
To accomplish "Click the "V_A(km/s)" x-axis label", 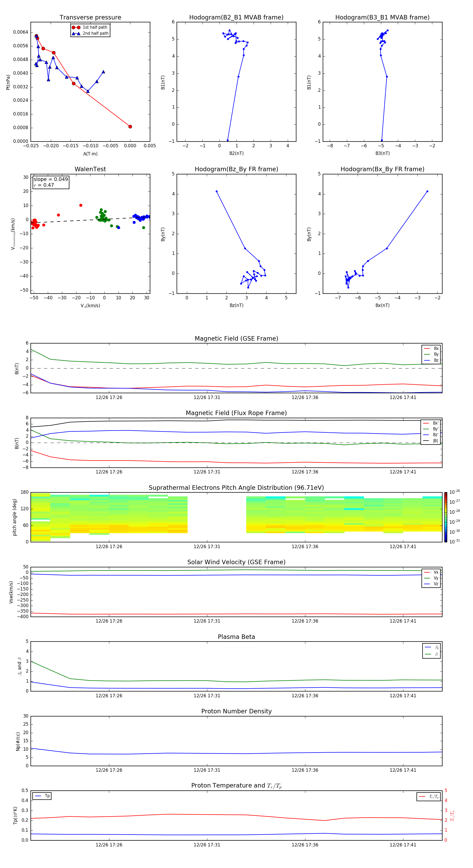I will (x=90, y=306).
